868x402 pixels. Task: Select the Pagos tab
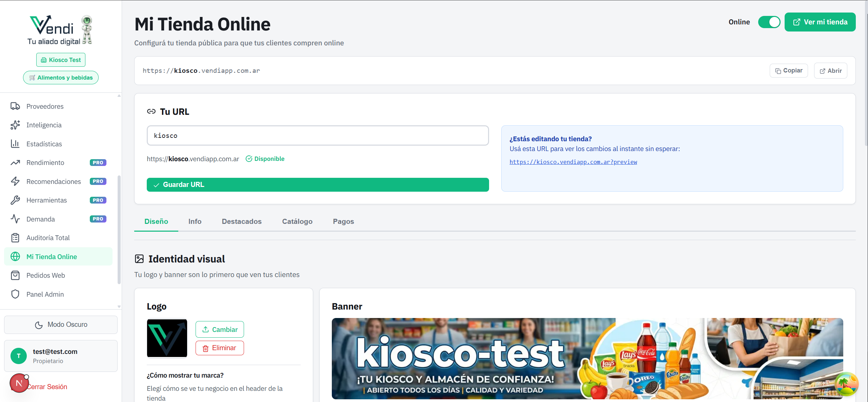pyautogui.click(x=343, y=221)
